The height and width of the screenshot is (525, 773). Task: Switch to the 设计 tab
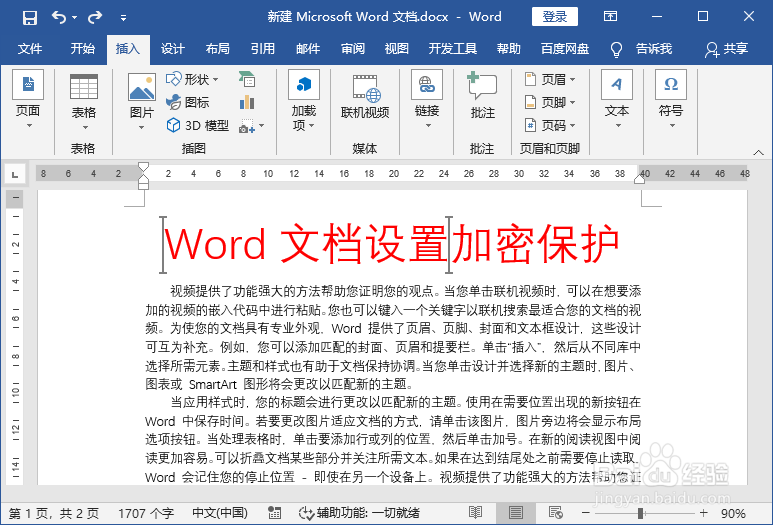pos(173,49)
